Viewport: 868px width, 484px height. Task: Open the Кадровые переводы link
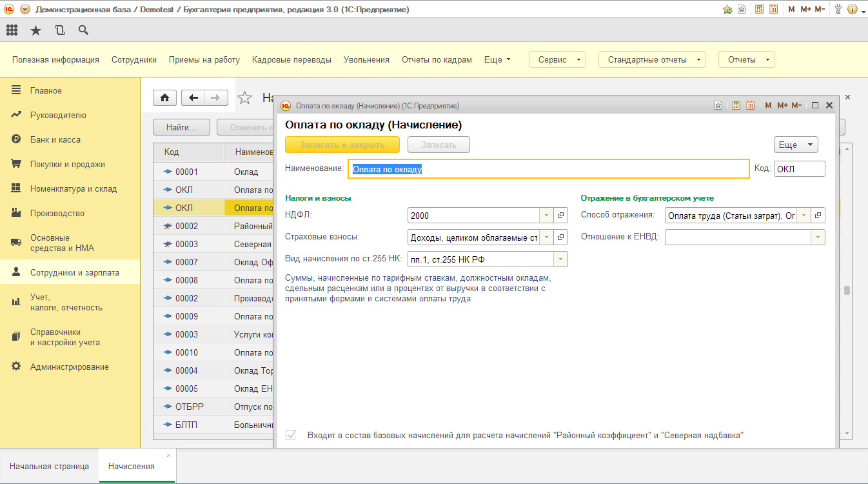[x=291, y=59]
